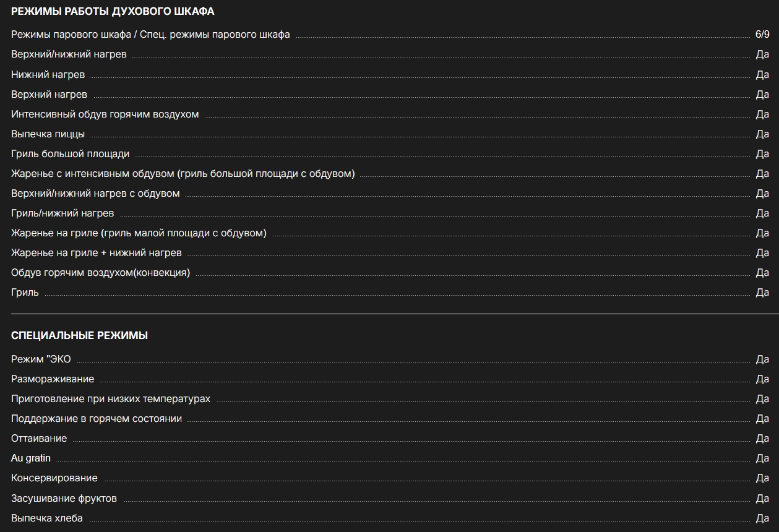This screenshot has height=532, width=779.
Task: Select the Режим "ЭКО row label
Action: coord(41,359)
